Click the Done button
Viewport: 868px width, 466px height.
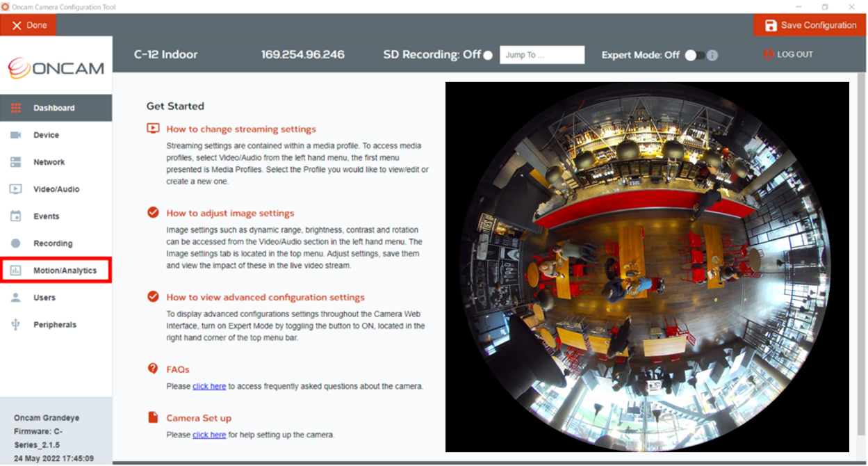click(x=28, y=25)
